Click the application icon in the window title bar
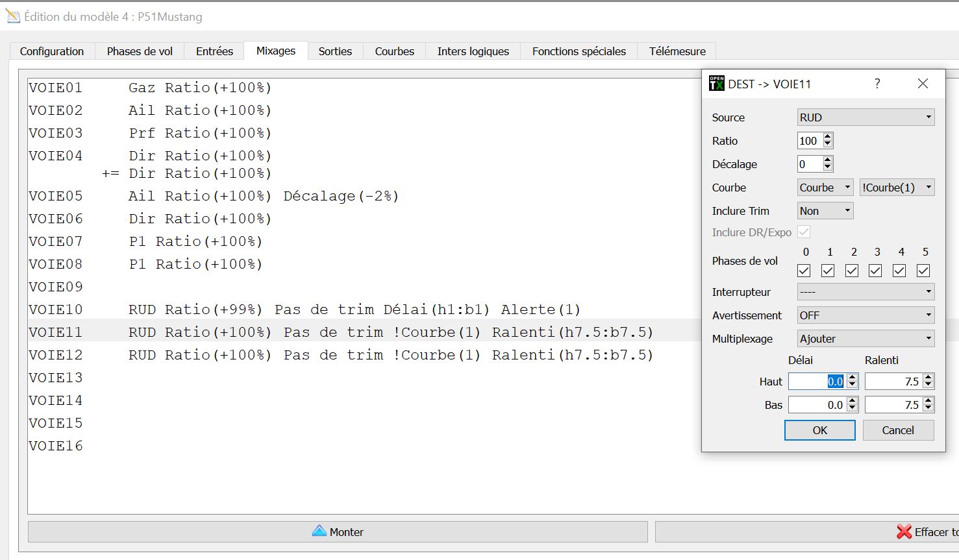Viewport: 959px width, 560px height. [12, 16]
